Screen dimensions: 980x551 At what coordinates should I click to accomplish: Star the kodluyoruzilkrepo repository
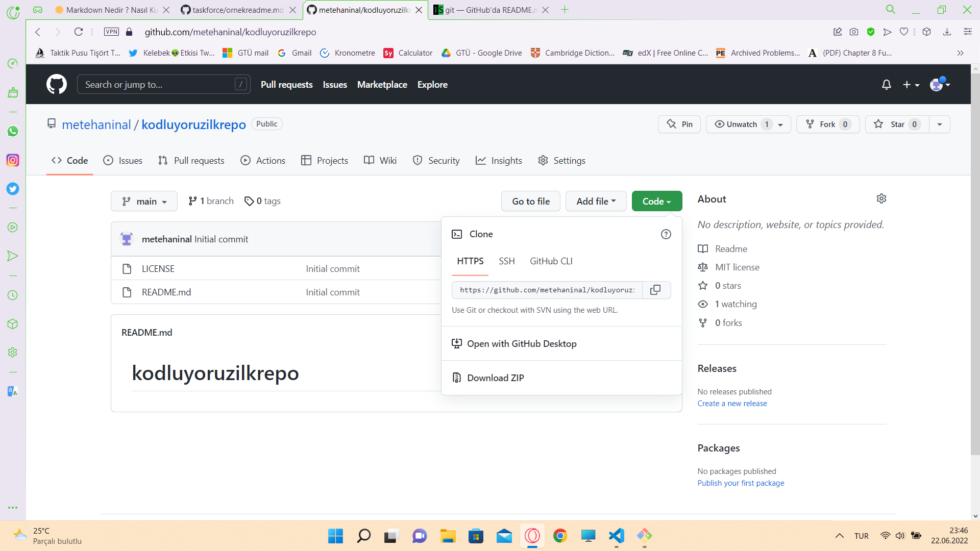pos(896,124)
